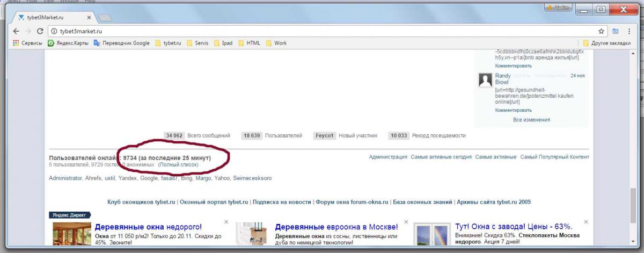Go back with the browser back arrow
The width and height of the screenshot is (644, 253).
pyautogui.click(x=15, y=31)
